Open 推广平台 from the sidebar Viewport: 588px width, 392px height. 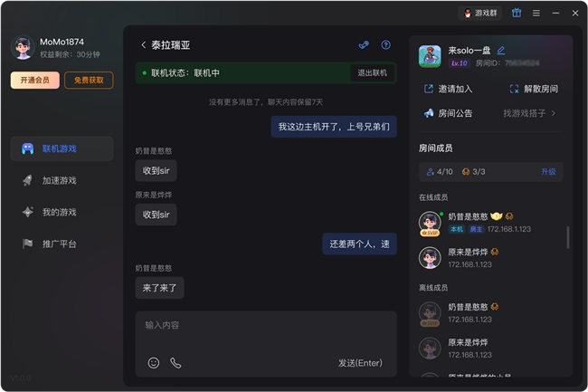[61, 244]
